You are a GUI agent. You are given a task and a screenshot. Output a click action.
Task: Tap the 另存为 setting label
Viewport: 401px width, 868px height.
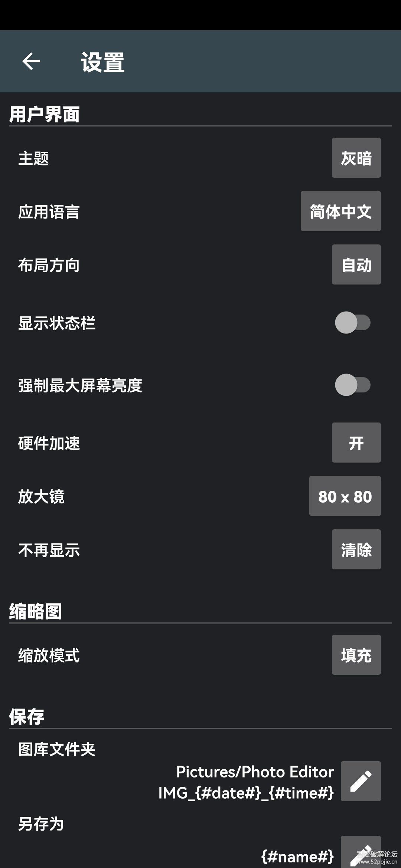(41, 824)
